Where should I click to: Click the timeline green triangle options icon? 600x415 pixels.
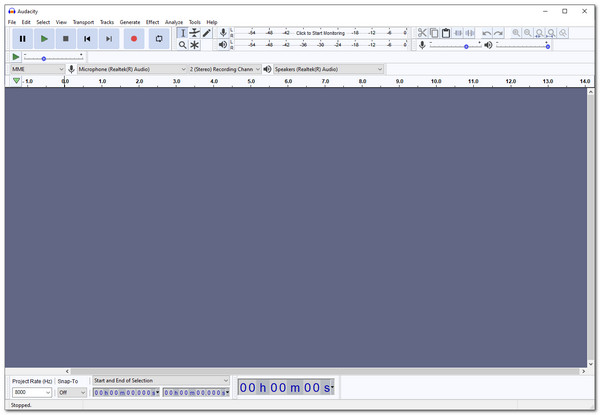point(16,81)
